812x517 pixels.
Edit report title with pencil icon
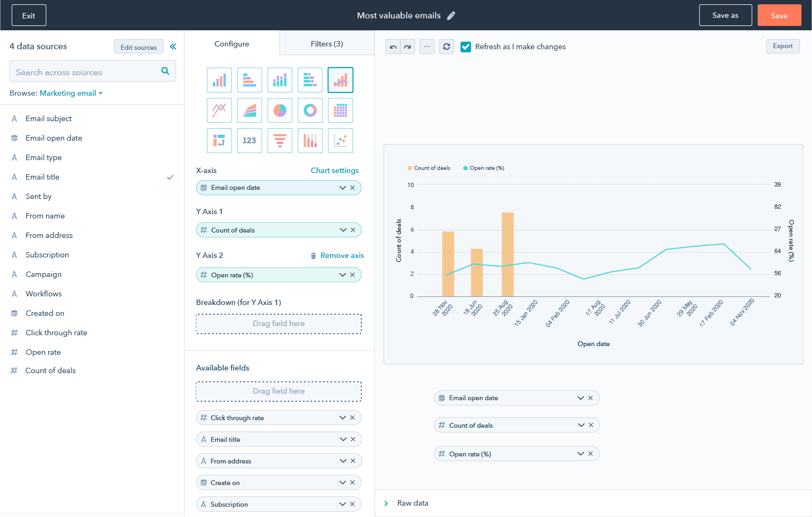[x=451, y=16]
